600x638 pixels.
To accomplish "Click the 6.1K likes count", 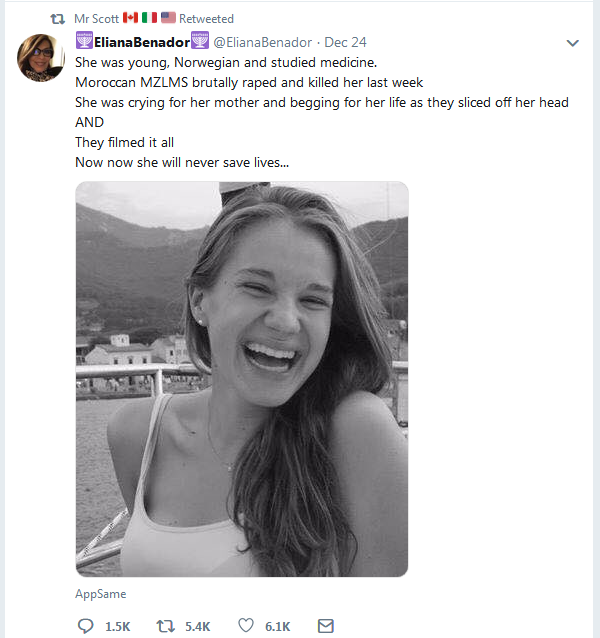I will point(277,626).
